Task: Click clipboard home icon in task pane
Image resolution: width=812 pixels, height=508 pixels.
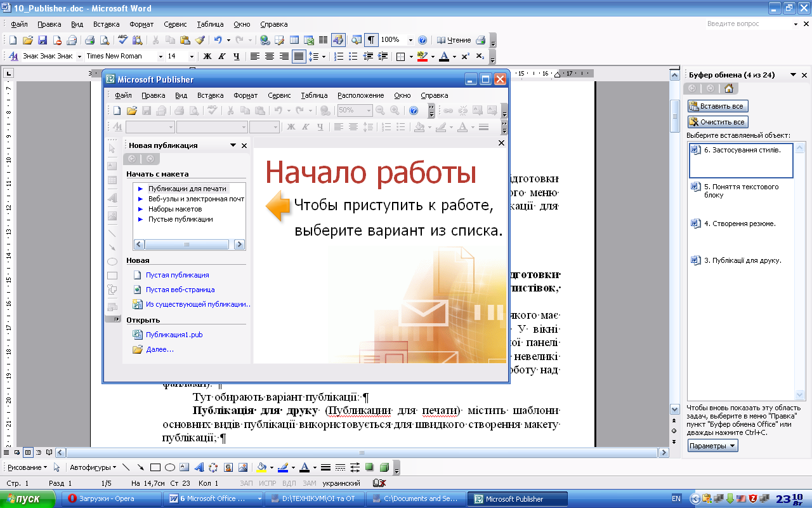Action: click(729, 89)
